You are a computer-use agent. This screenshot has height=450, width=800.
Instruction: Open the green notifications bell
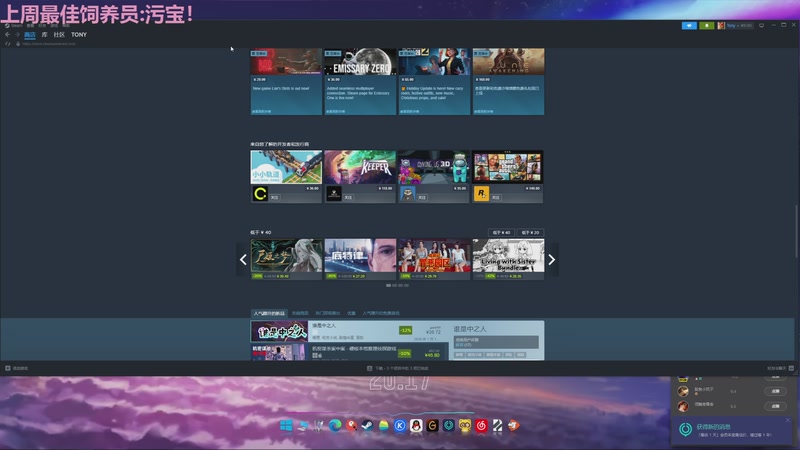click(x=707, y=26)
